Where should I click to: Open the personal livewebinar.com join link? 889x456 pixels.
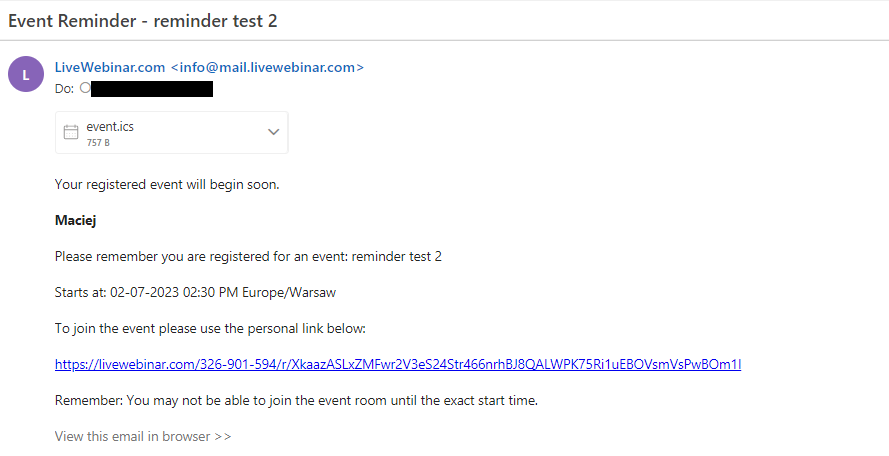[x=398, y=365]
